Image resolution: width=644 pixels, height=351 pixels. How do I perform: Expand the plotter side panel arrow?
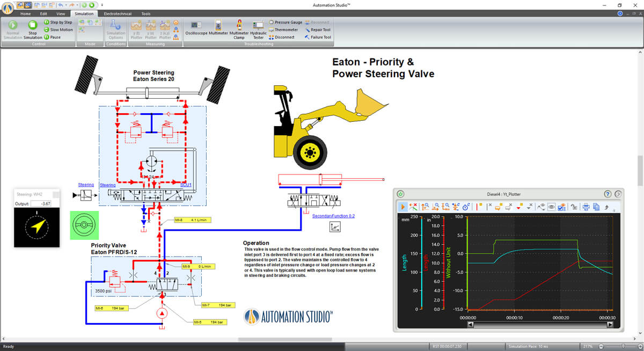point(618,194)
